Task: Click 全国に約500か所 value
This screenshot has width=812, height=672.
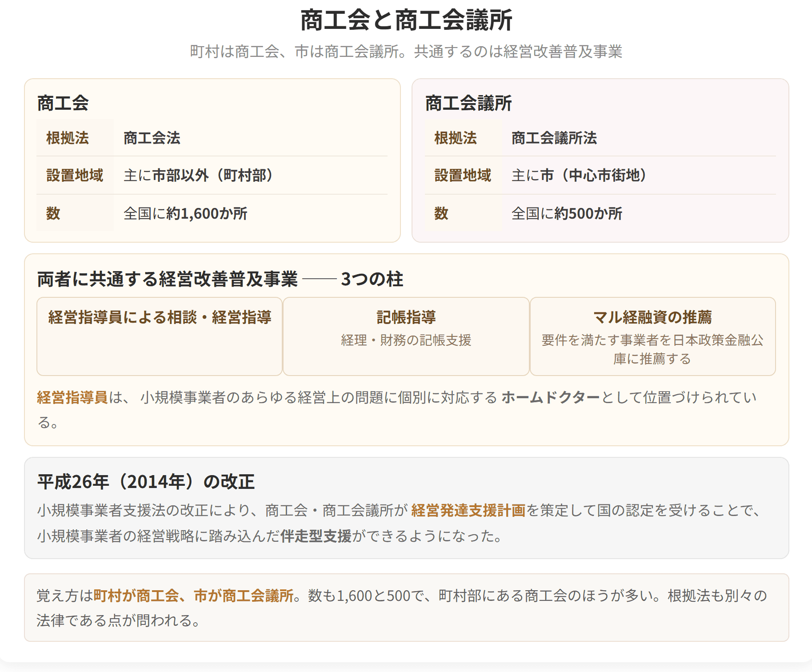Action: (567, 213)
